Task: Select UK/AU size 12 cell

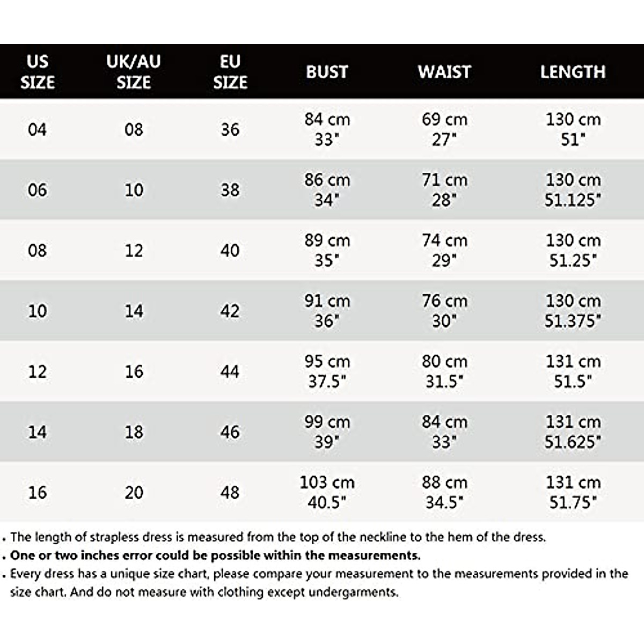Action: 134,251
